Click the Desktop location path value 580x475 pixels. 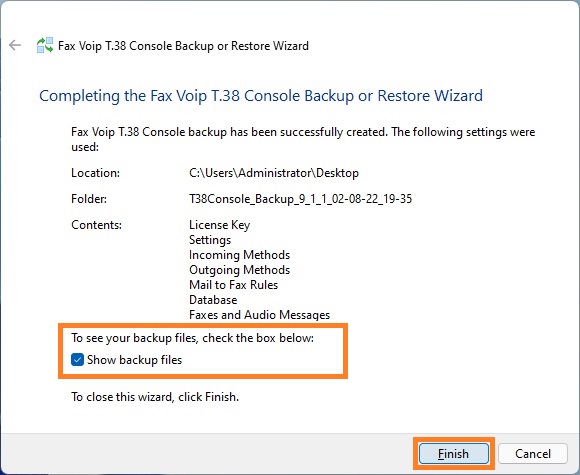click(x=274, y=173)
